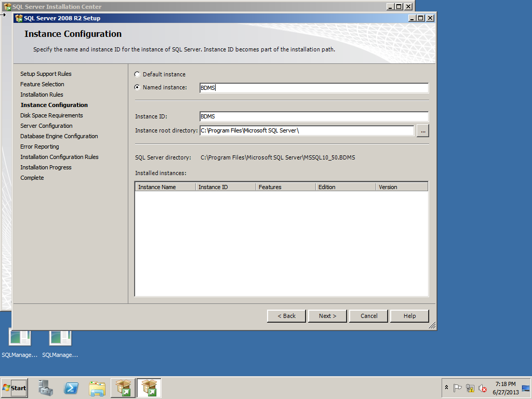Cancel the SQL Server setup
Image resolution: width=532 pixels, height=399 pixels.
click(368, 316)
